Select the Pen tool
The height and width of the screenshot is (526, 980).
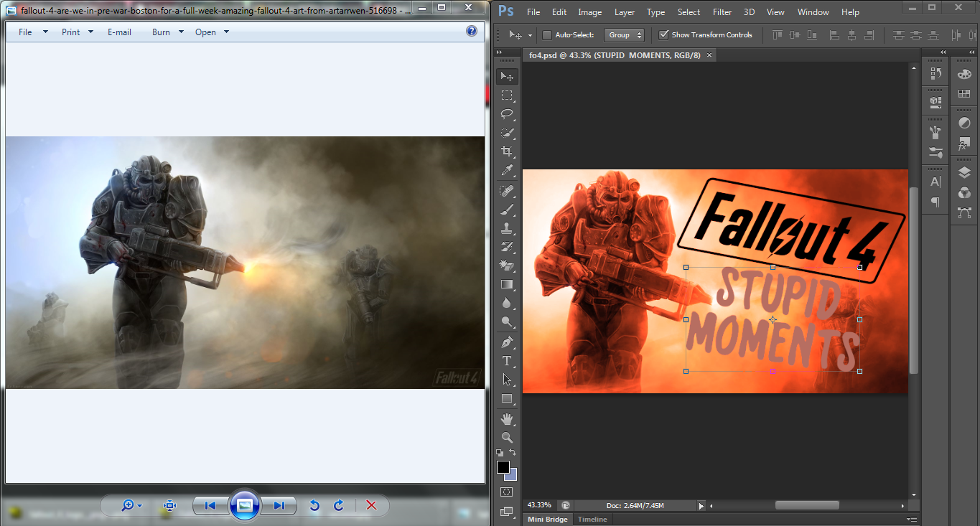(x=507, y=342)
